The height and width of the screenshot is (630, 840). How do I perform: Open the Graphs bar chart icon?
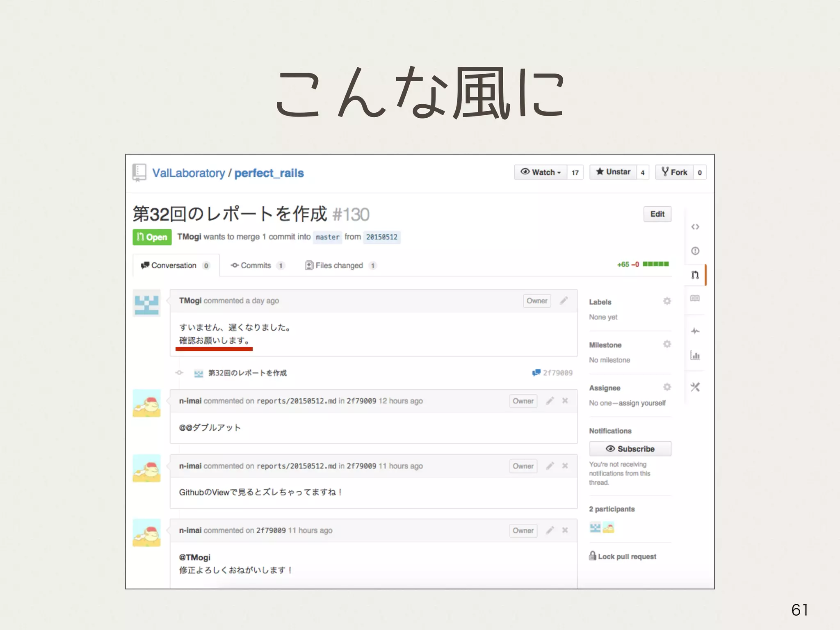point(695,355)
